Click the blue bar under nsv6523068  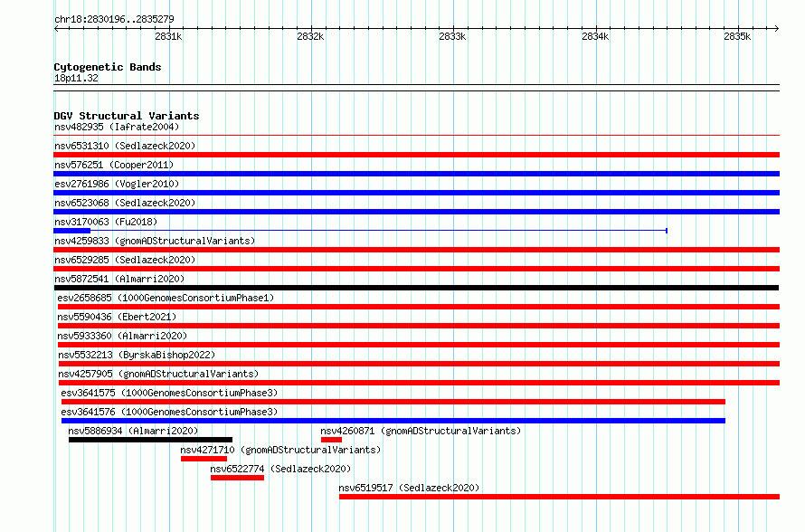click(416, 212)
